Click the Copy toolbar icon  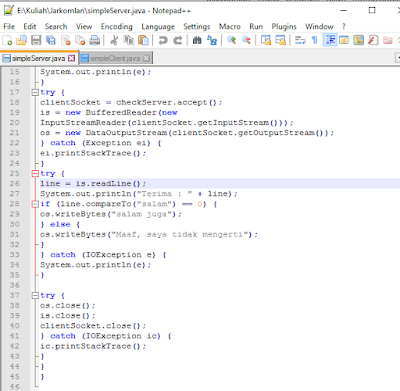pos(129,41)
